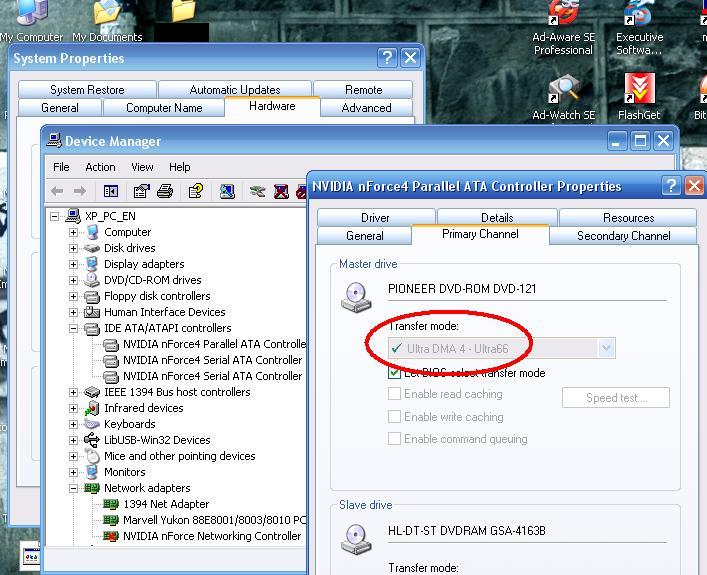The height and width of the screenshot is (575, 707).
Task: Click System Properties help question-mark button
Action: [x=387, y=57]
